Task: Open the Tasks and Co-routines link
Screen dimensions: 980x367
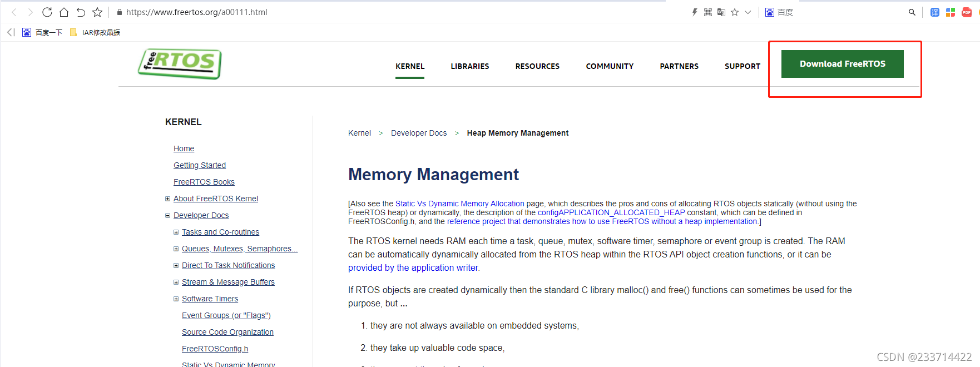Action: [x=220, y=232]
